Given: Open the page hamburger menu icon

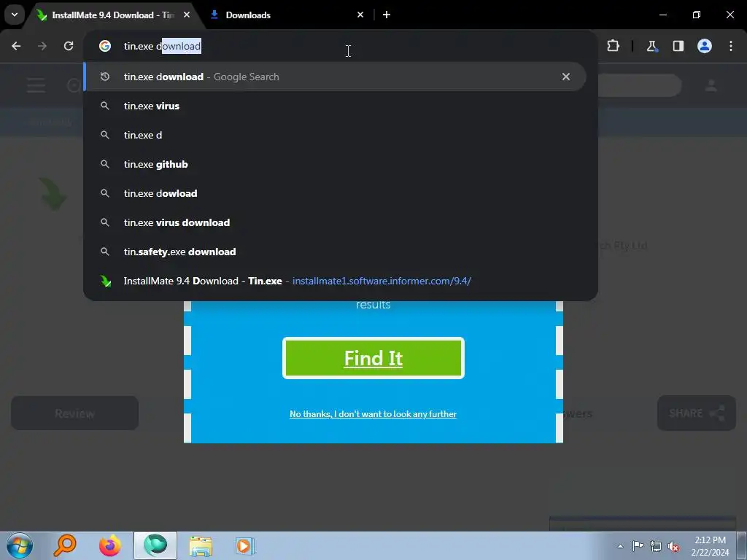Looking at the screenshot, I should 36,86.
